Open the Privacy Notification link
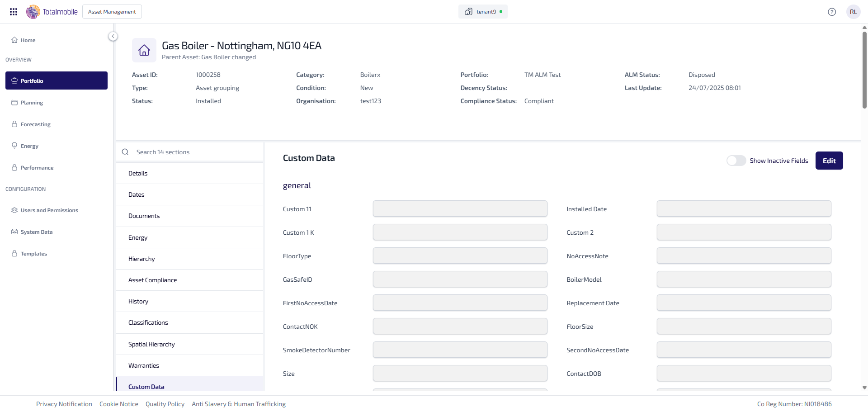The height and width of the screenshot is (412, 868). tap(64, 404)
